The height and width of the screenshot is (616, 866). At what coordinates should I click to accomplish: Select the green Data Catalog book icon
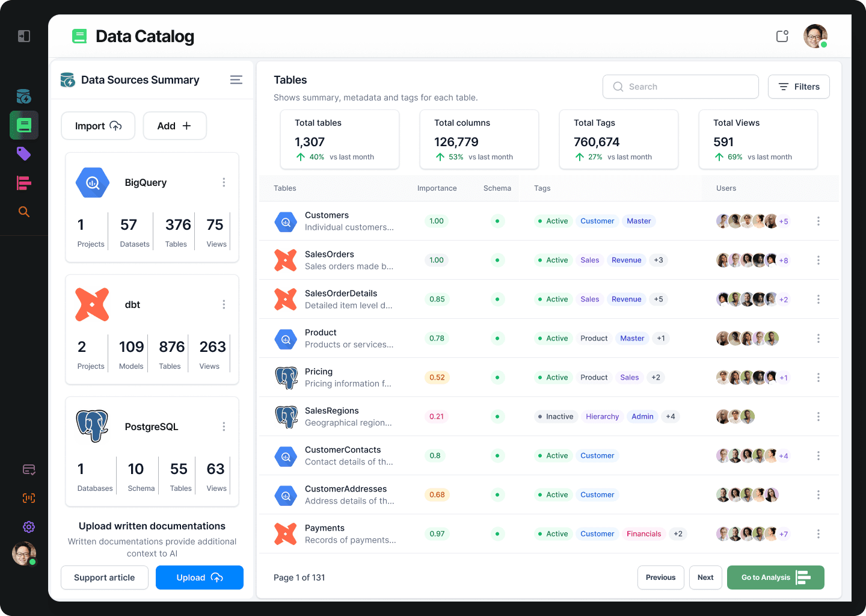(x=23, y=125)
